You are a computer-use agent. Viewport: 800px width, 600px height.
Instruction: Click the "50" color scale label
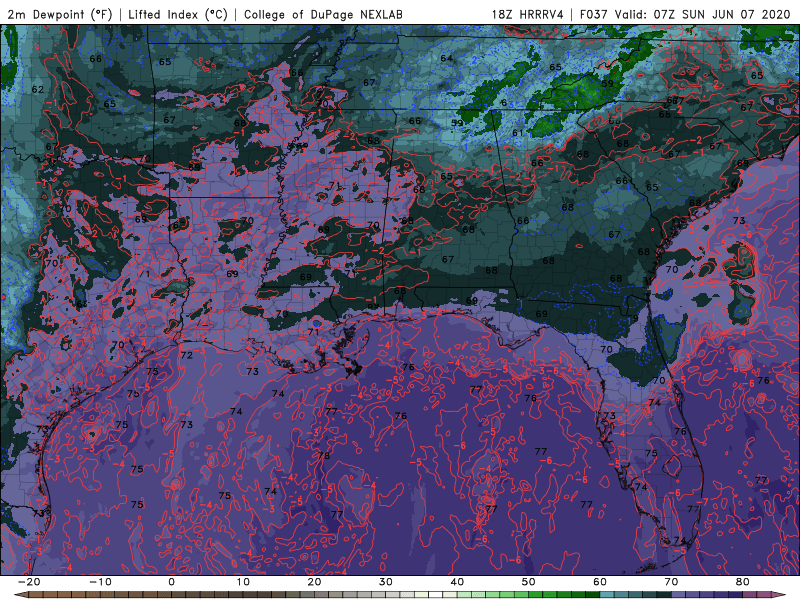529,582
